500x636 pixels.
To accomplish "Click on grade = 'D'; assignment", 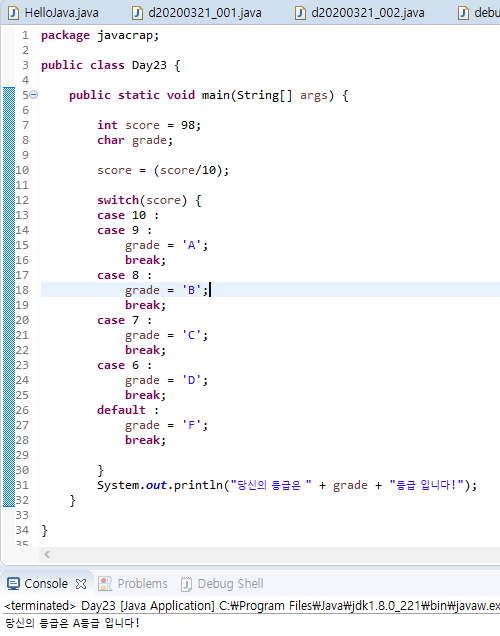I will tap(166, 380).
